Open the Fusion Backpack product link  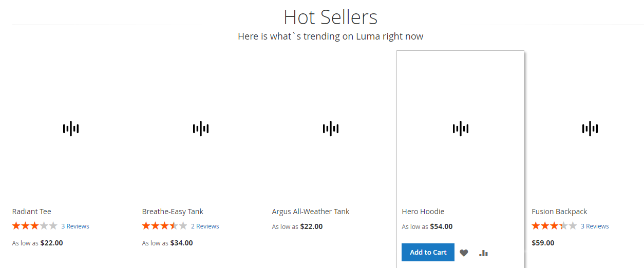pyautogui.click(x=559, y=212)
